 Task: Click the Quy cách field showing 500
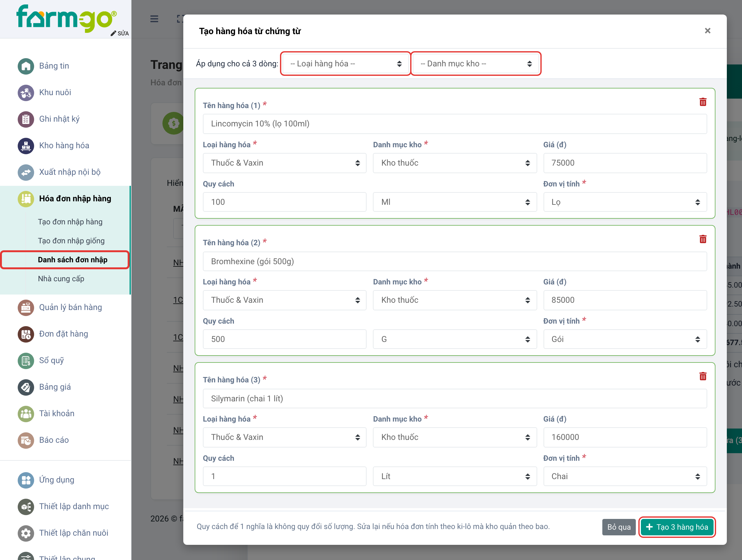tap(284, 339)
